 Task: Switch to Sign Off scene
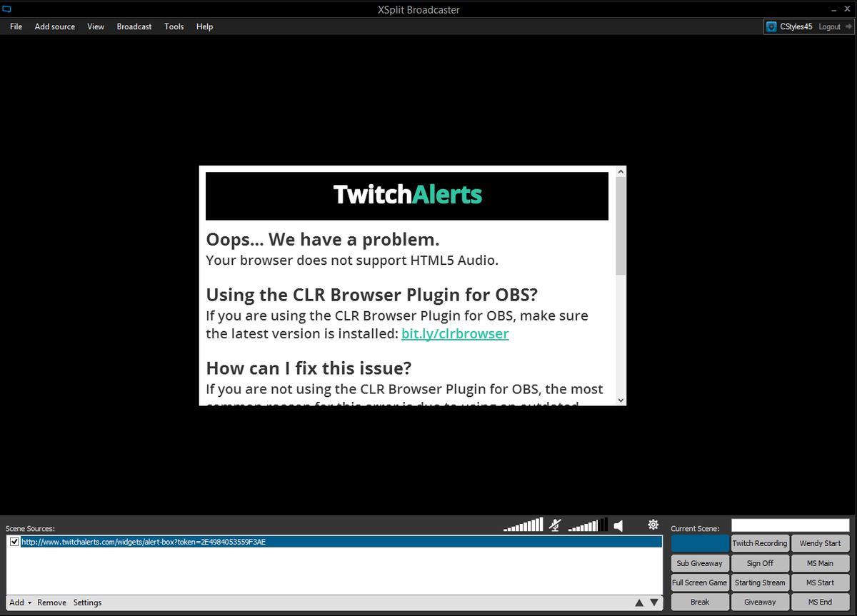[x=760, y=563]
